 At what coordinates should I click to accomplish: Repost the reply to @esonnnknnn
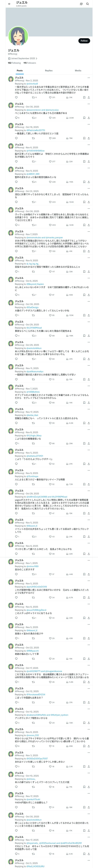pos(33,118)
